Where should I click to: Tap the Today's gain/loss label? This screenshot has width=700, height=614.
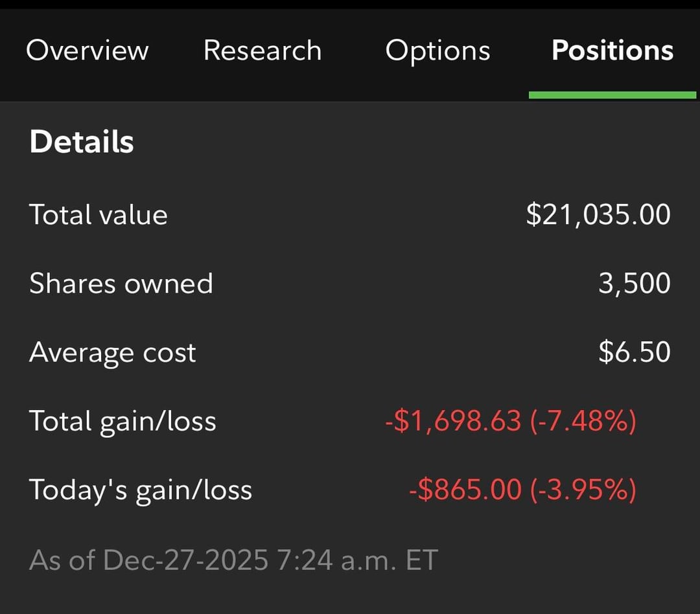coord(141,490)
